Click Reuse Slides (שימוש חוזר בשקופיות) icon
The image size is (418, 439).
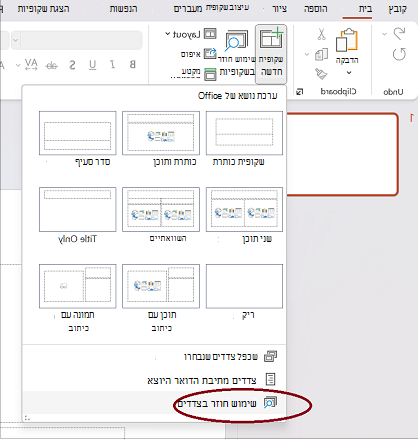point(237,41)
